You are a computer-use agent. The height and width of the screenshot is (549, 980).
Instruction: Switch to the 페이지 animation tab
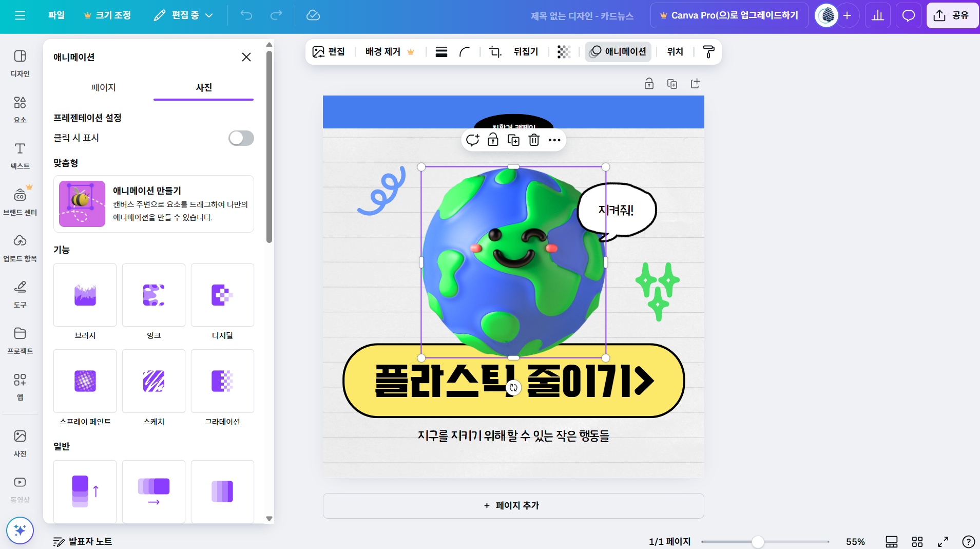pos(103,88)
